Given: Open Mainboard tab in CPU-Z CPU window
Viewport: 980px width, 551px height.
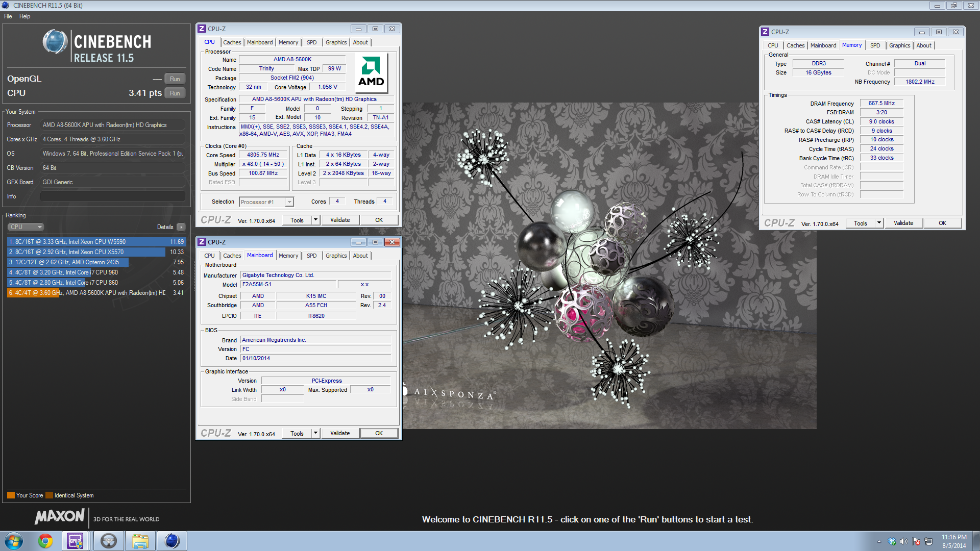Looking at the screenshot, I should (x=260, y=43).
